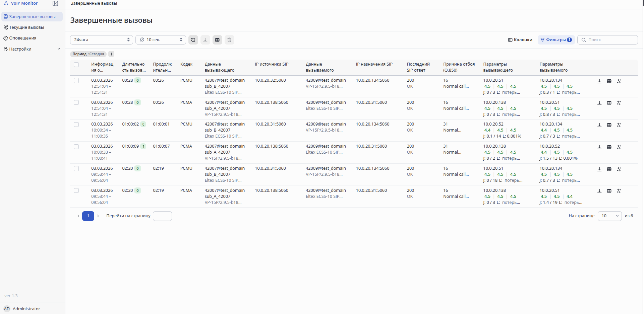Go to Текущие вызовы in sidebar
The height and width of the screenshot is (314, 644).
(x=32, y=27)
